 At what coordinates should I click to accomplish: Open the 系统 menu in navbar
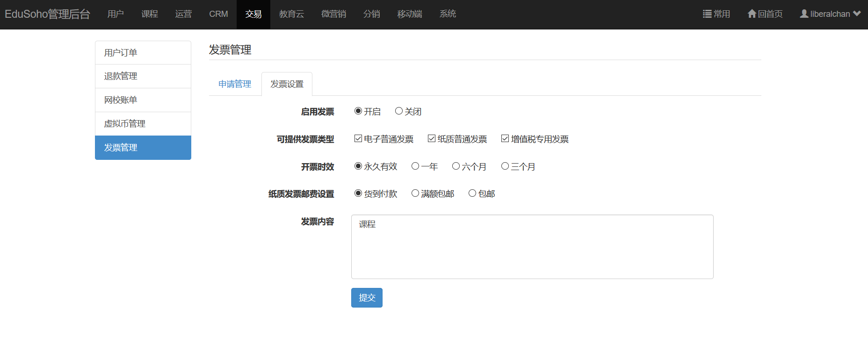[x=448, y=14]
